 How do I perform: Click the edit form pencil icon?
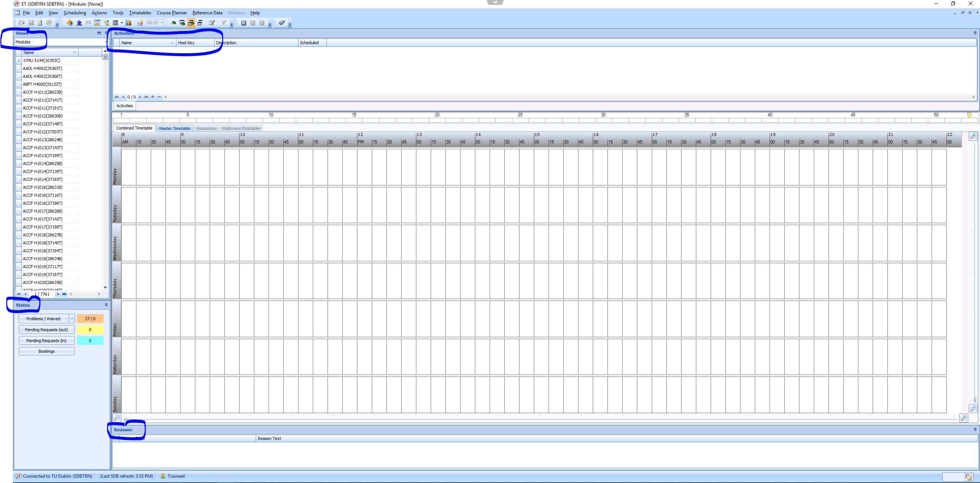(x=212, y=23)
